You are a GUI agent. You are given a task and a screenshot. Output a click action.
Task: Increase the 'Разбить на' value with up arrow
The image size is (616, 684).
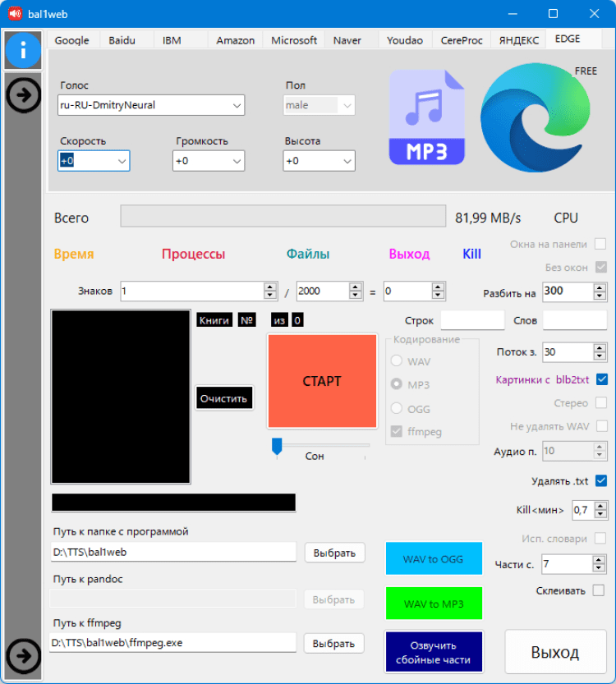tap(601, 287)
